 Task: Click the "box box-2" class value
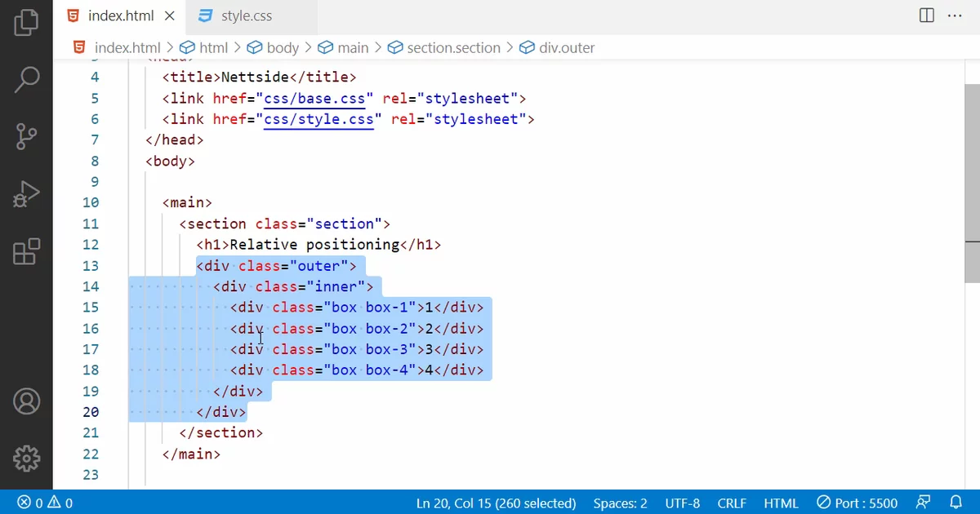(370, 329)
